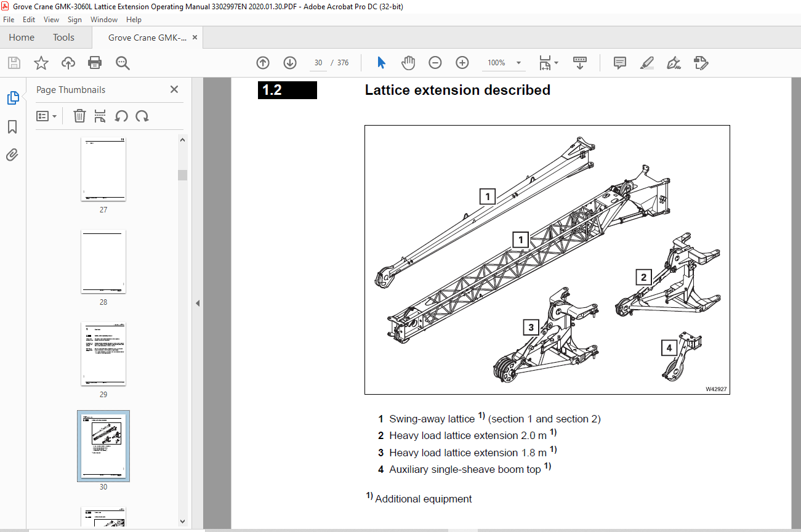The width and height of the screenshot is (801, 532).
Task: Click the 376 total pages label
Action: (342, 63)
